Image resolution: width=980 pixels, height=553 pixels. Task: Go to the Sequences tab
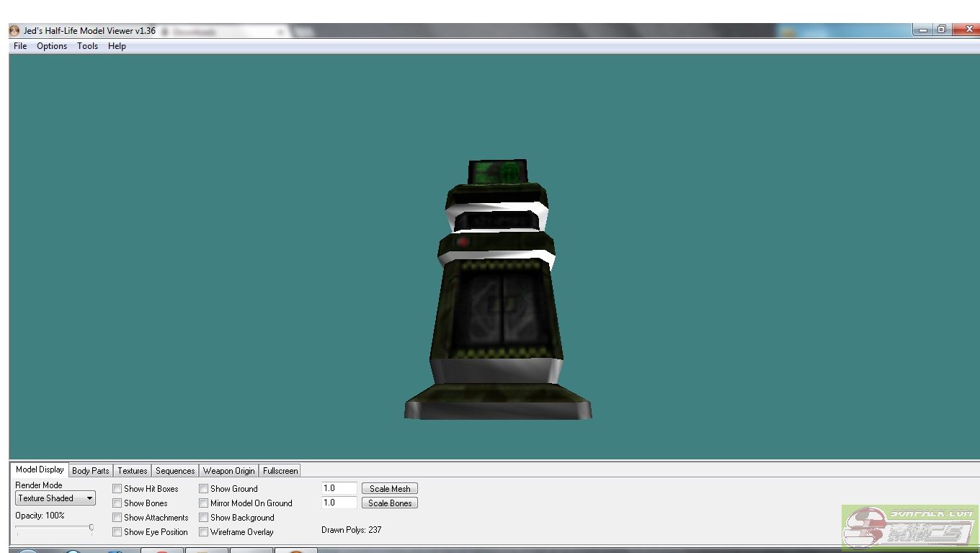coord(175,471)
